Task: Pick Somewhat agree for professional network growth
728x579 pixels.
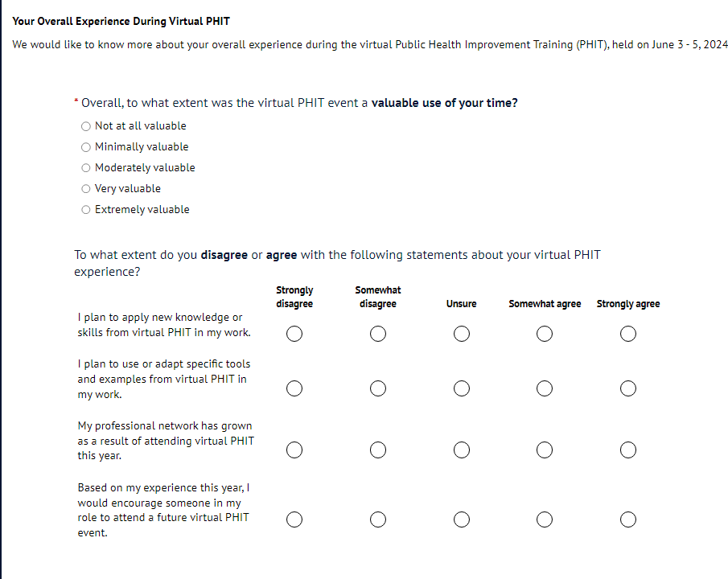Action: click(x=545, y=450)
